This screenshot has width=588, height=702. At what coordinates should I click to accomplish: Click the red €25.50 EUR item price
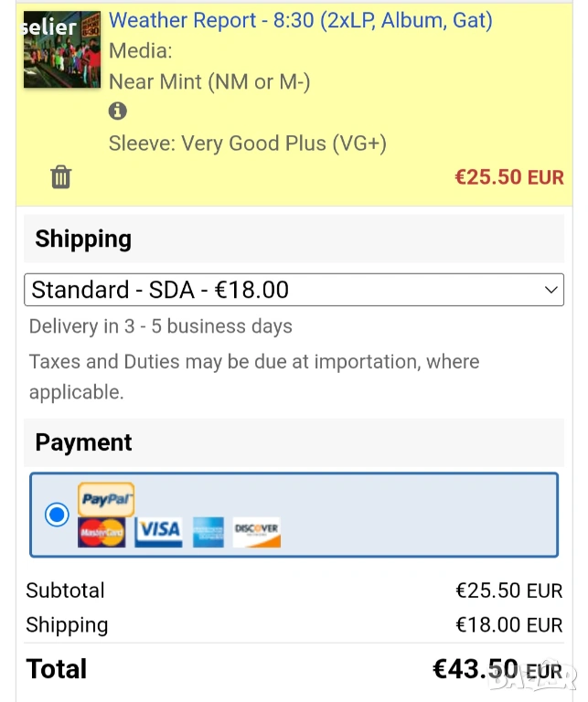coord(509,176)
